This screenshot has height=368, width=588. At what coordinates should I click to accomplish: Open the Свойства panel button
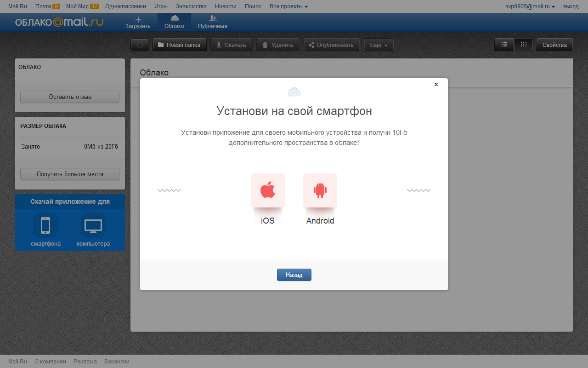(554, 45)
